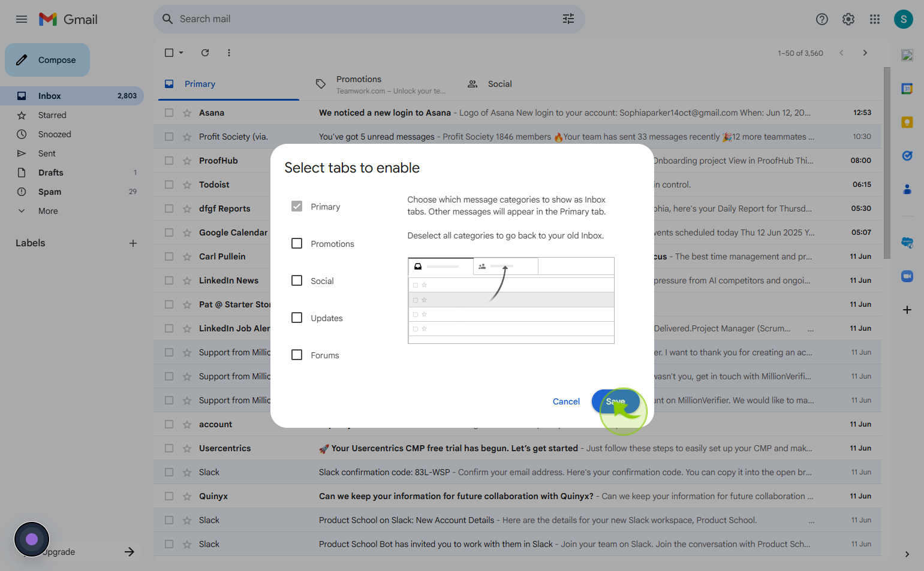924x571 pixels.
Task: Switch to the Social inbox tab
Action: click(x=530, y=84)
